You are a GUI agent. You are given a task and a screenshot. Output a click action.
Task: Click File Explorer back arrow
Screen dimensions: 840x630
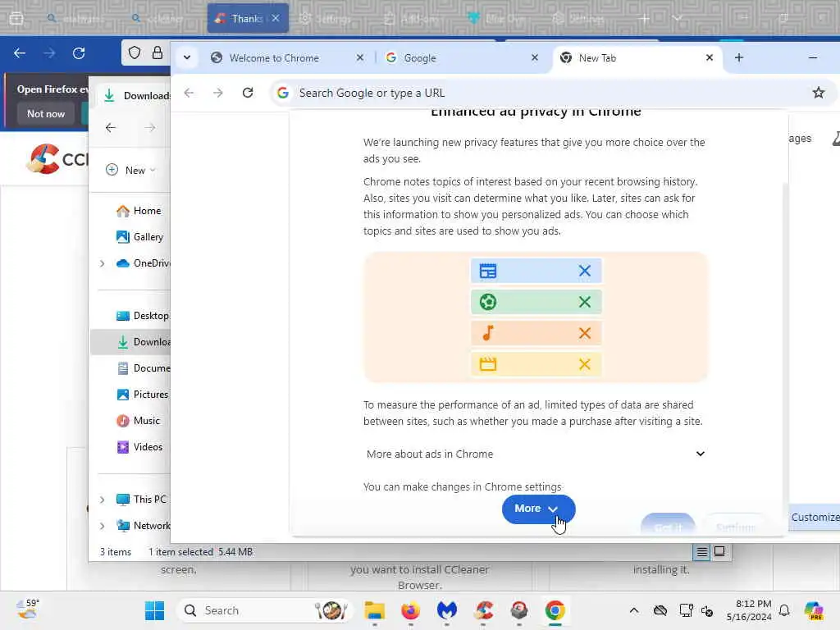[x=111, y=127]
